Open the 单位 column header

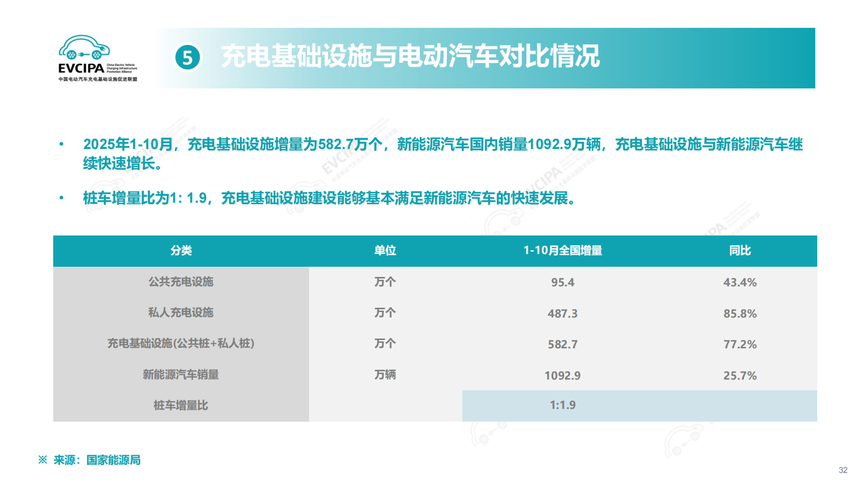(x=386, y=251)
